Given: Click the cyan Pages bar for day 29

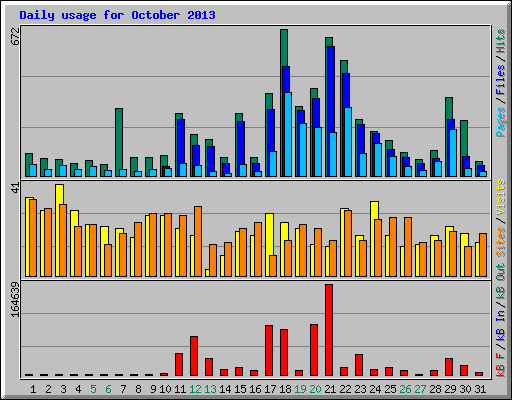Looking at the screenshot, I should [x=453, y=153].
